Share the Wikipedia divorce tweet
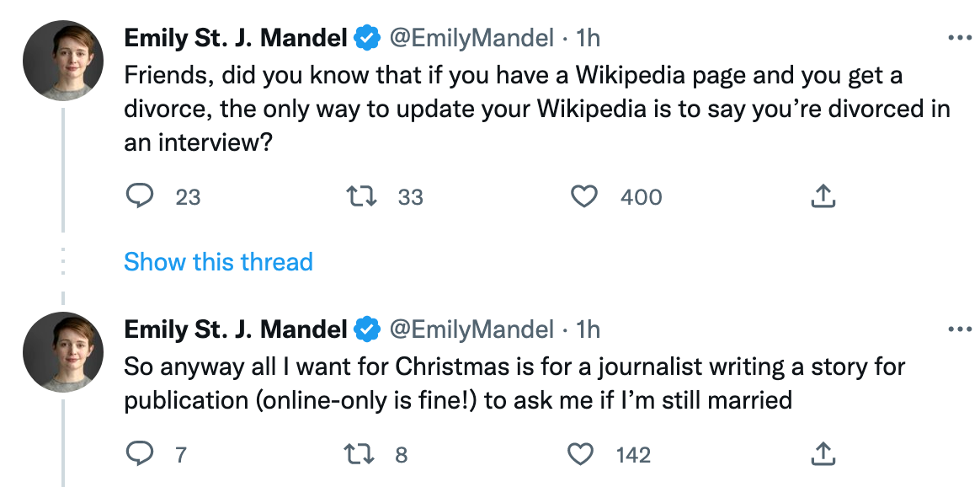The image size is (980, 487). [823, 195]
